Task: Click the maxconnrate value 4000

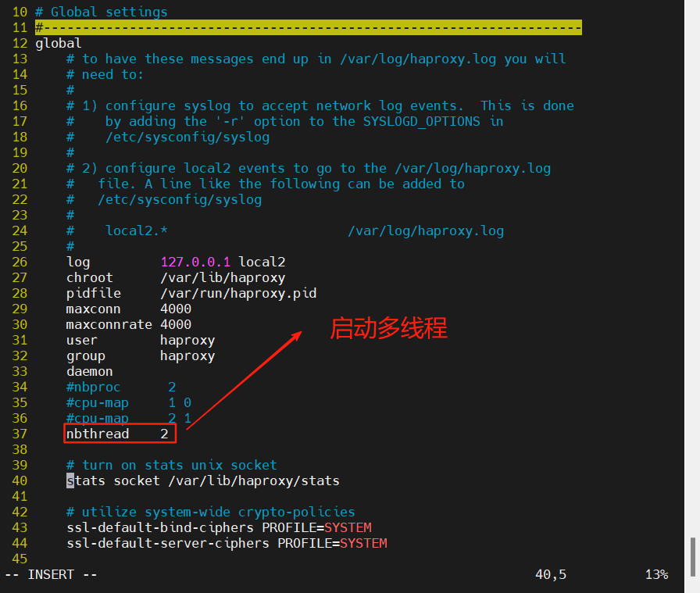Action: coord(176,325)
